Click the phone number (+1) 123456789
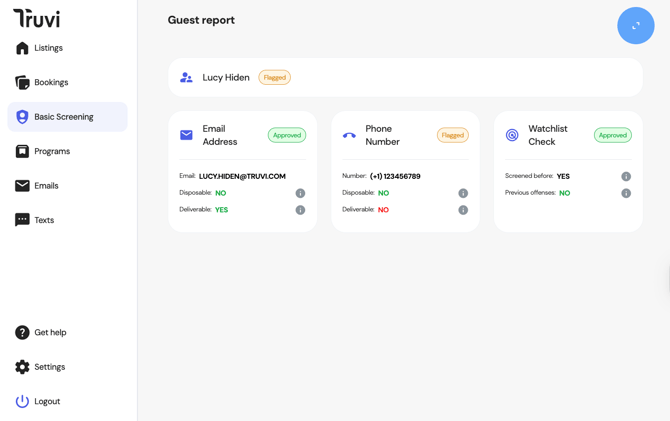The height and width of the screenshot is (421, 670). tap(395, 176)
